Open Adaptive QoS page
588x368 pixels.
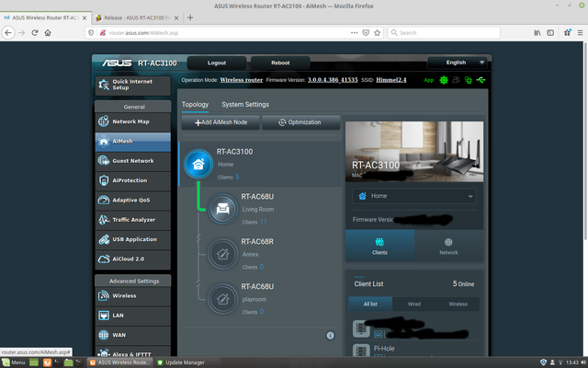pyautogui.click(x=132, y=201)
